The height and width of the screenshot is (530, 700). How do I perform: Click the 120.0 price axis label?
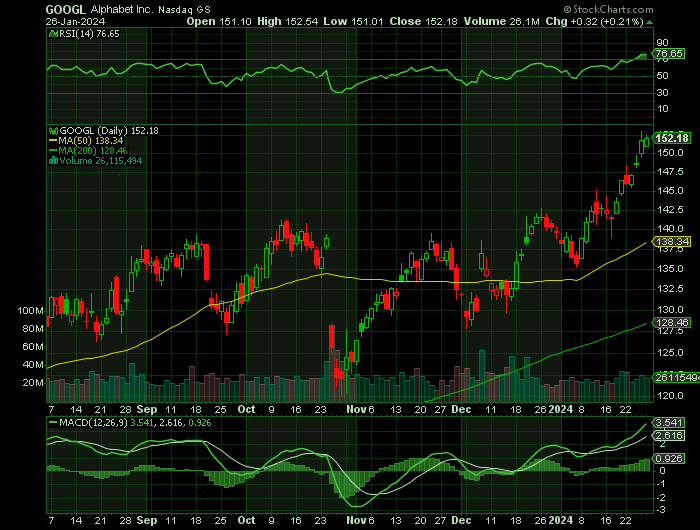click(670, 396)
